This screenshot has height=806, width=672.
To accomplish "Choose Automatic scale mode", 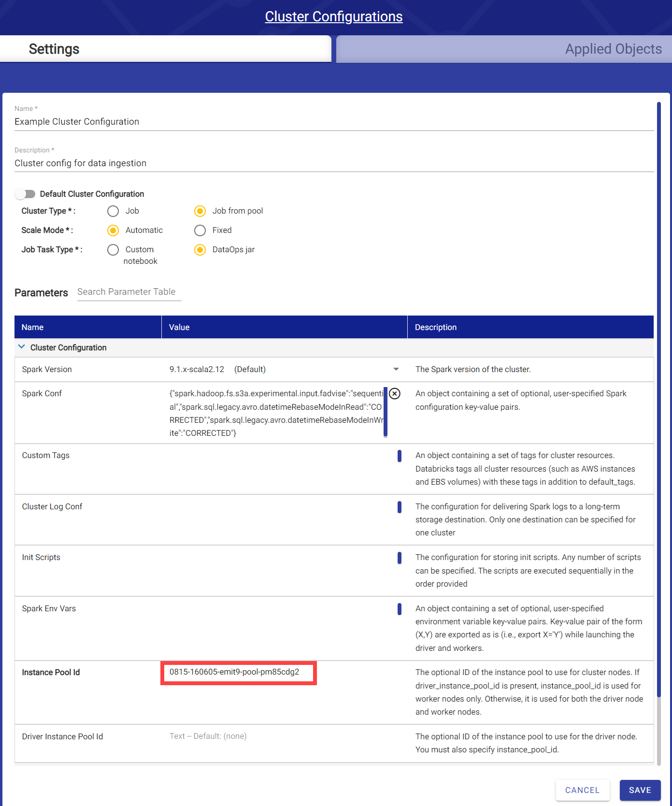I will [x=113, y=230].
